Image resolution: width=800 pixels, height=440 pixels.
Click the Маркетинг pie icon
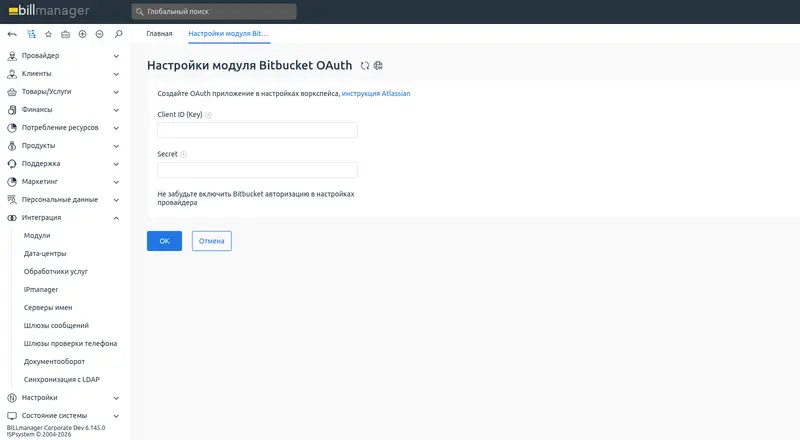click(x=12, y=182)
